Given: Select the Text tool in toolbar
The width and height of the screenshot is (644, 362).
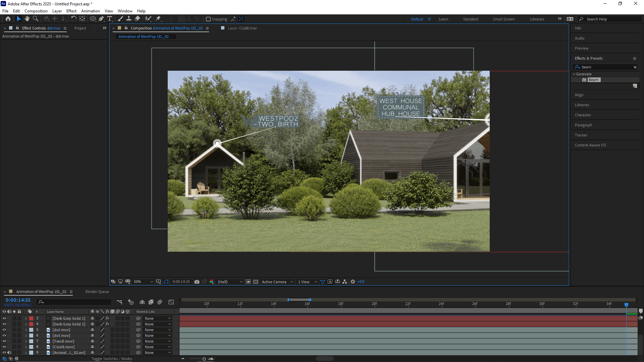Looking at the screenshot, I should [109, 18].
